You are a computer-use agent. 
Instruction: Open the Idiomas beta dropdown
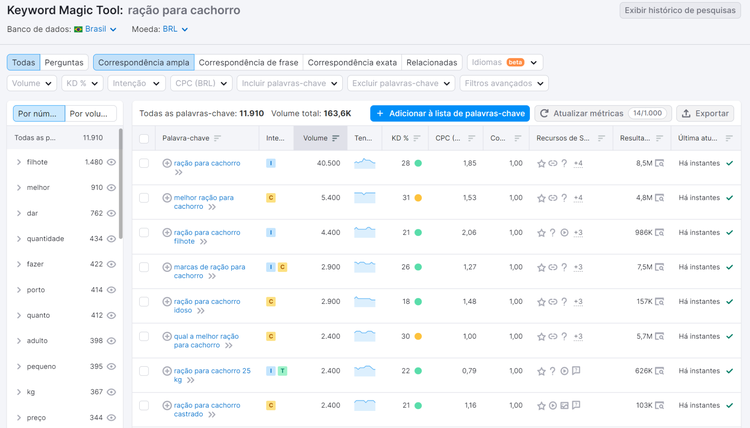(x=505, y=63)
